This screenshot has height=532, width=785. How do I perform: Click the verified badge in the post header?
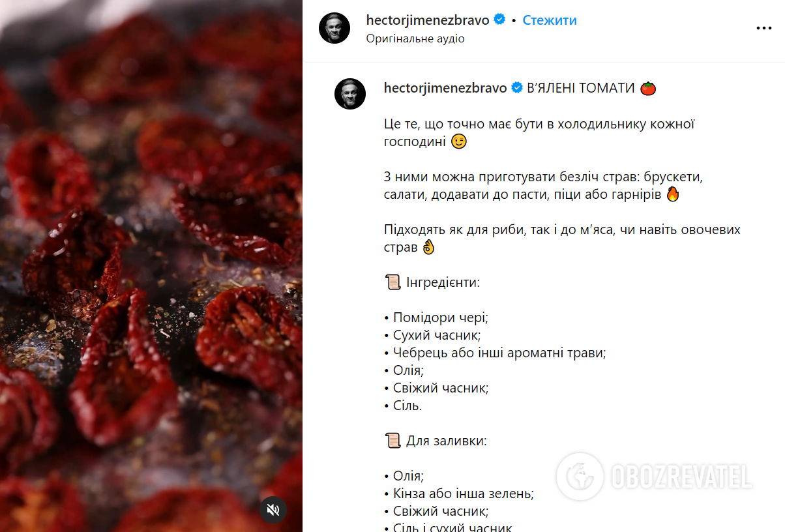click(500, 20)
